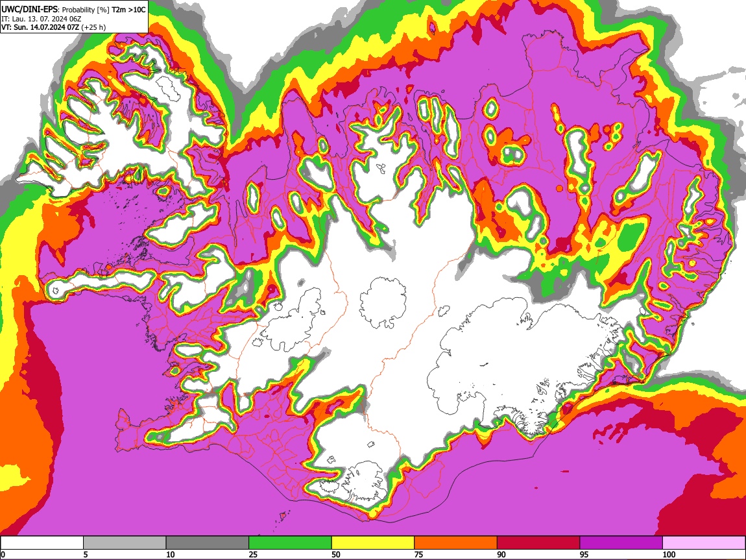Viewport: 746px width, 560px height.
Task: Pick the crimson 90–95 legend swatch
Action: click(x=538, y=543)
